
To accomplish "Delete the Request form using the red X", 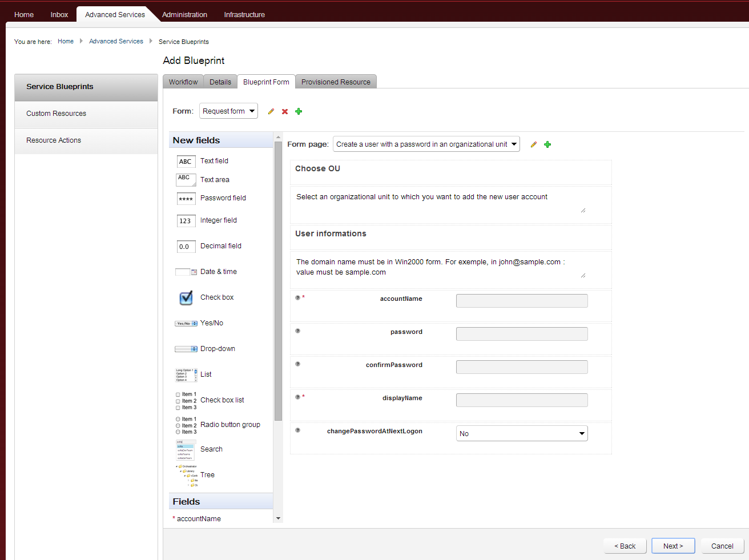I will click(x=284, y=111).
